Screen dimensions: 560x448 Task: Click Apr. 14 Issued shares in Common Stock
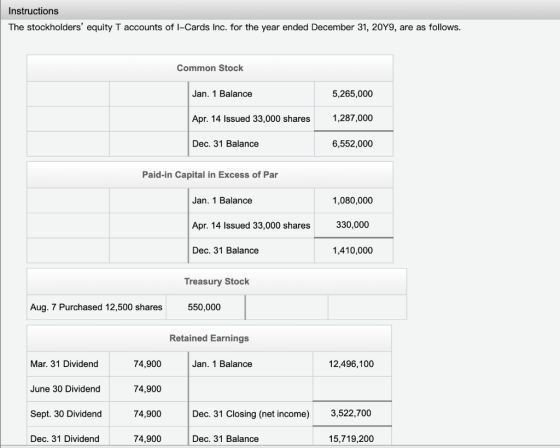tap(251, 119)
